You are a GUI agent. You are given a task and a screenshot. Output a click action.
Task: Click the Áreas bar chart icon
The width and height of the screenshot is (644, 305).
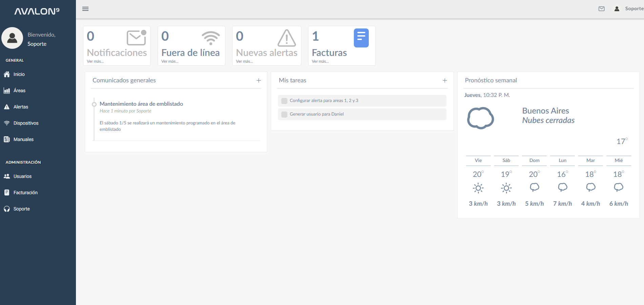tap(7, 90)
